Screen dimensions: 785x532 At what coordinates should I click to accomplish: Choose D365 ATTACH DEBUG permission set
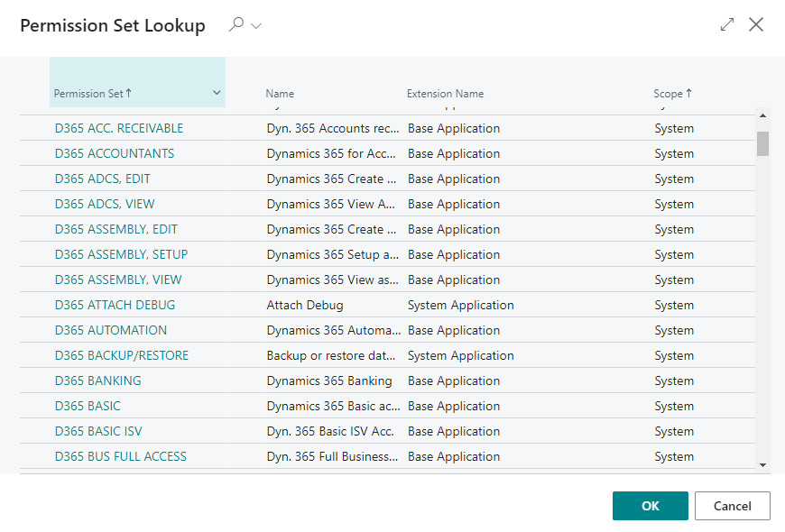(115, 305)
